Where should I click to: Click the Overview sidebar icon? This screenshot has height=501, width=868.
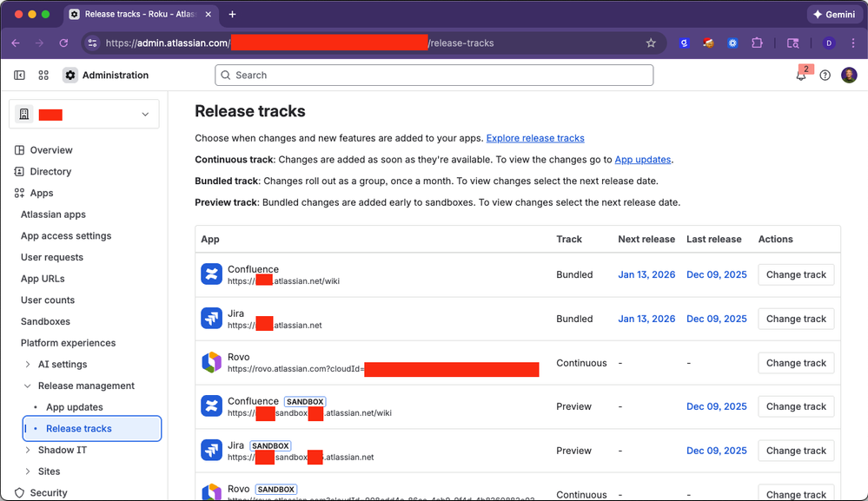[19, 150]
